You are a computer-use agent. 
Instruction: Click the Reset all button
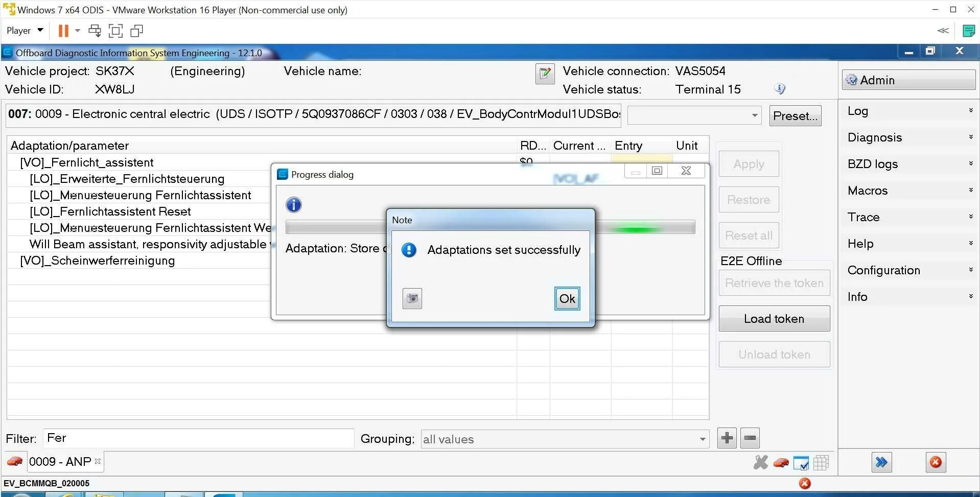pyautogui.click(x=749, y=235)
